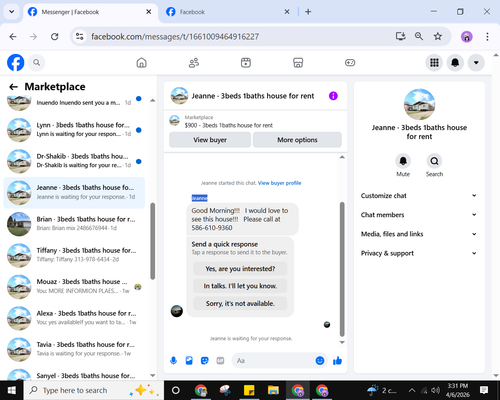The height and width of the screenshot is (400, 500).
Task: Search in the Jeanne conversation
Action: 434,161
